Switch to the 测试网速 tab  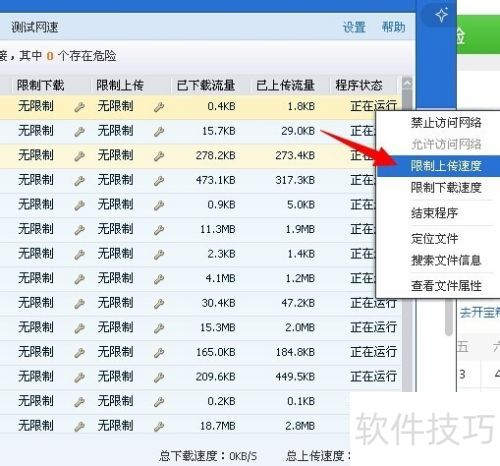pos(35,27)
